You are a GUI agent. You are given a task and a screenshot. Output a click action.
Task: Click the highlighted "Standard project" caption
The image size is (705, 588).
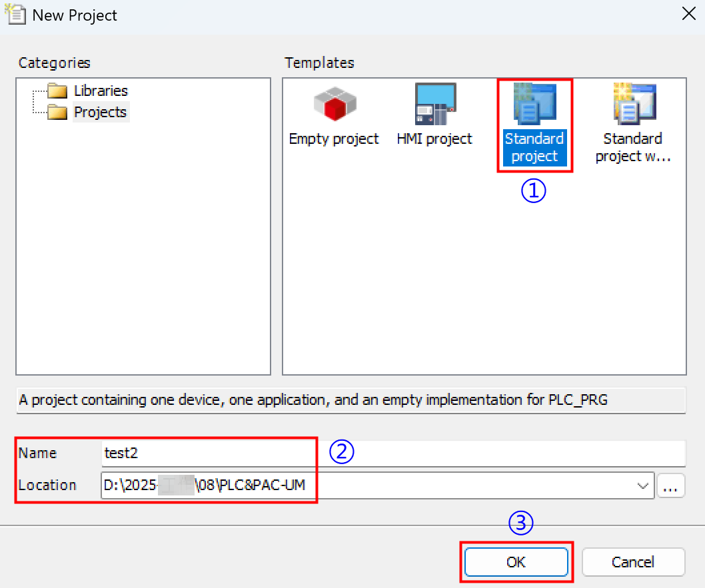pos(534,148)
